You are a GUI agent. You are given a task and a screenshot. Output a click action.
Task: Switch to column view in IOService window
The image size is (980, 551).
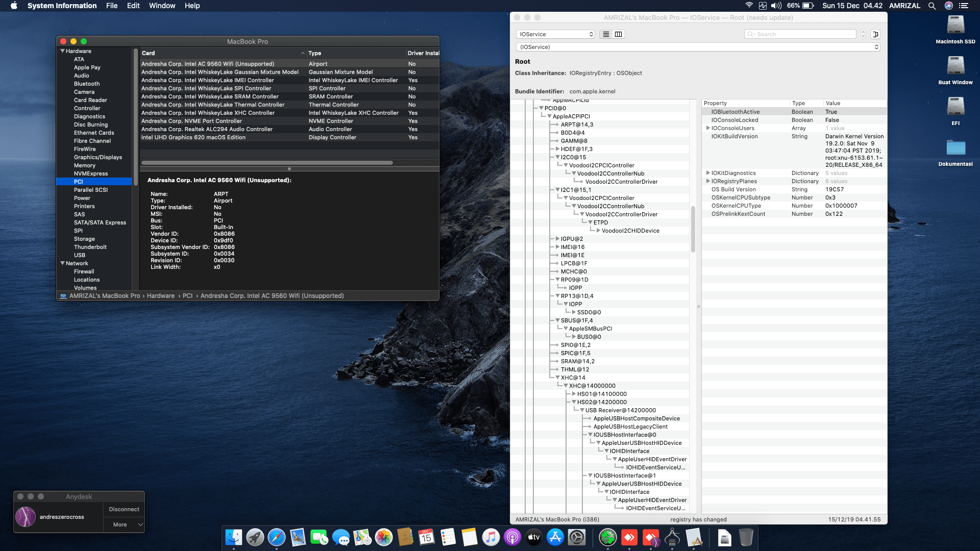[x=618, y=34]
